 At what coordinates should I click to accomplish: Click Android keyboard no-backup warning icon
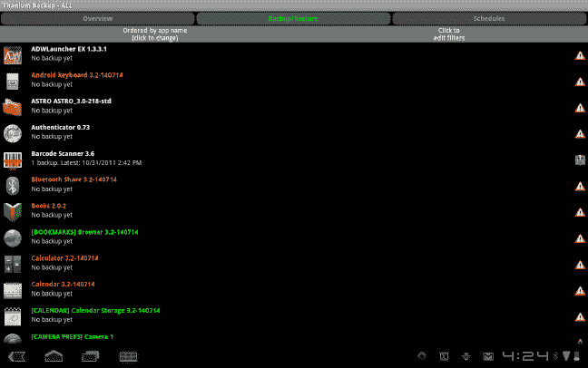(580, 82)
